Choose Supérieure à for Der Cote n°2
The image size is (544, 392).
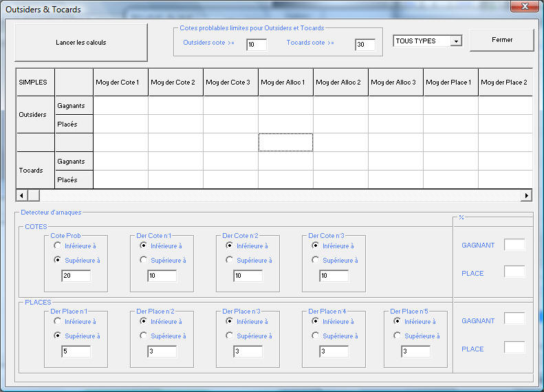point(230,261)
